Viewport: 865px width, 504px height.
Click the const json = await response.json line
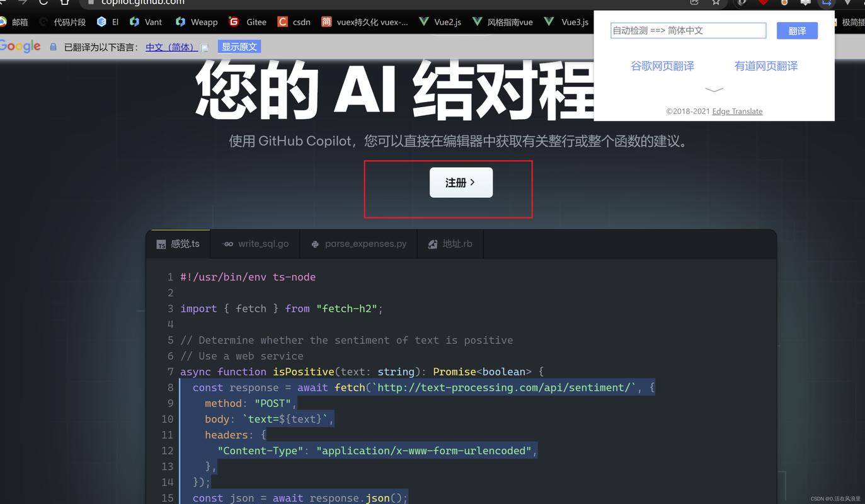pos(300,498)
